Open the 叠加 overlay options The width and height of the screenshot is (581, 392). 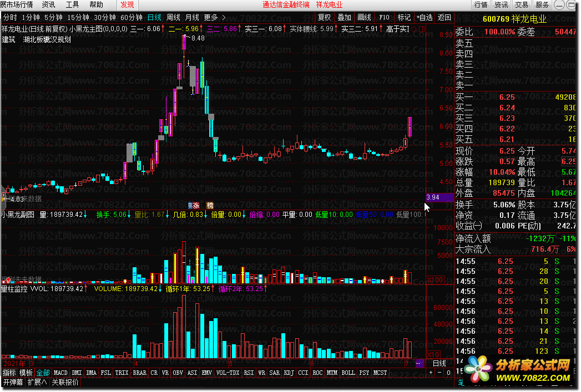tap(344, 17)
